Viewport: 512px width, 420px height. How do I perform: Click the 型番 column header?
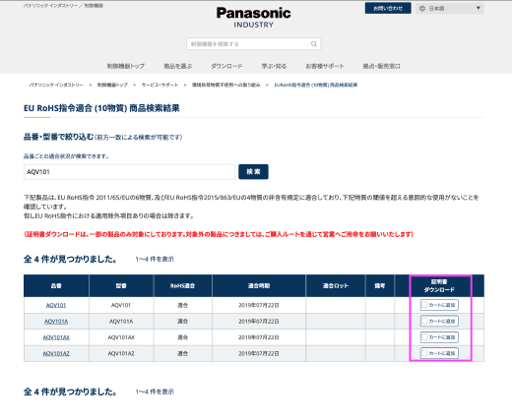pyautogui.click(x=121, y=286)
